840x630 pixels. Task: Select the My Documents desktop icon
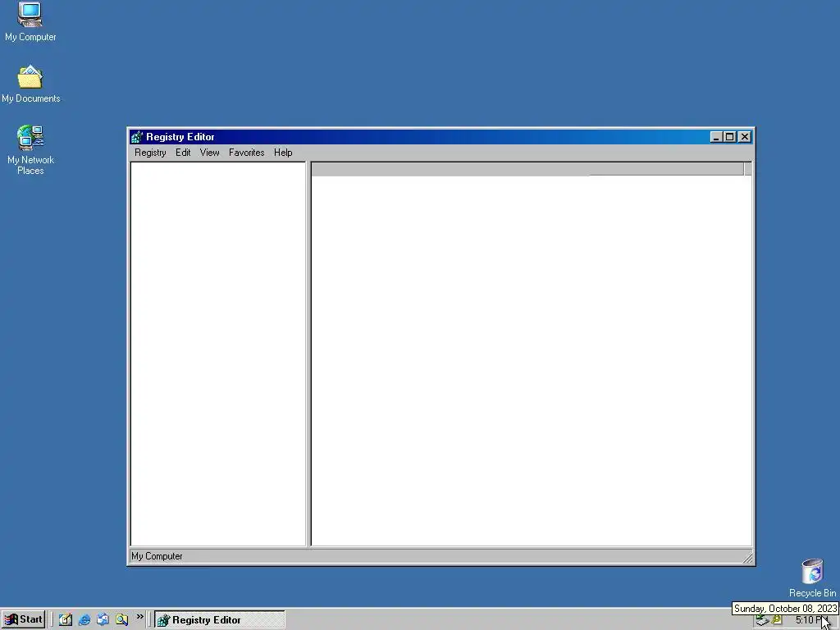tap(30, 84)
